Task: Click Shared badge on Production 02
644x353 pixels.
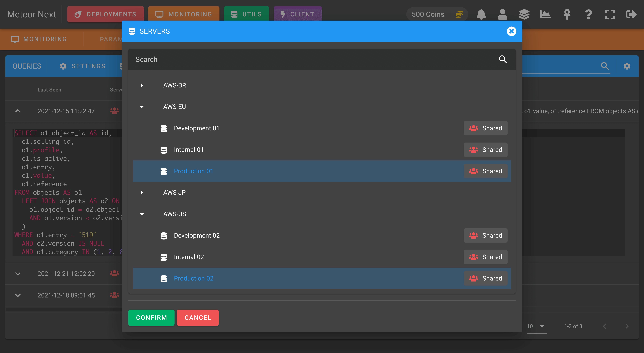Action: 485,278
